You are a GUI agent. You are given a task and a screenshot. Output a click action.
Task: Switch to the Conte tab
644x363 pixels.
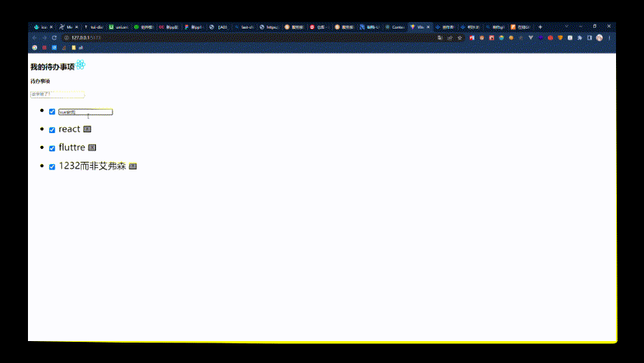click(x=395, y=27)
